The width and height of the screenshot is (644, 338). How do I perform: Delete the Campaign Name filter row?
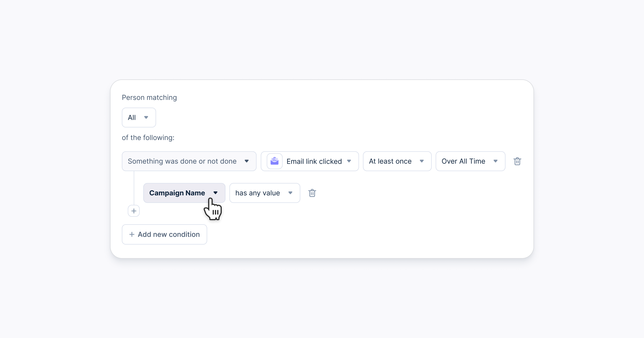[312, 193]
